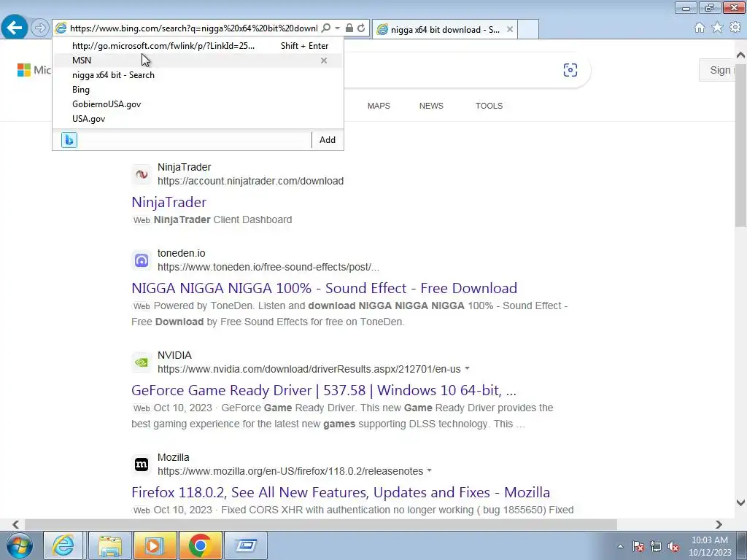Close the Bing search results tab
This screenshot has width=747, height=560.
tap(510, 29)
